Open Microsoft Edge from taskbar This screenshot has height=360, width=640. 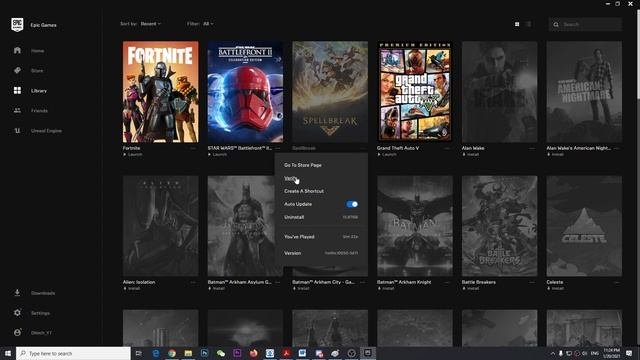click(x=156, y=353)
